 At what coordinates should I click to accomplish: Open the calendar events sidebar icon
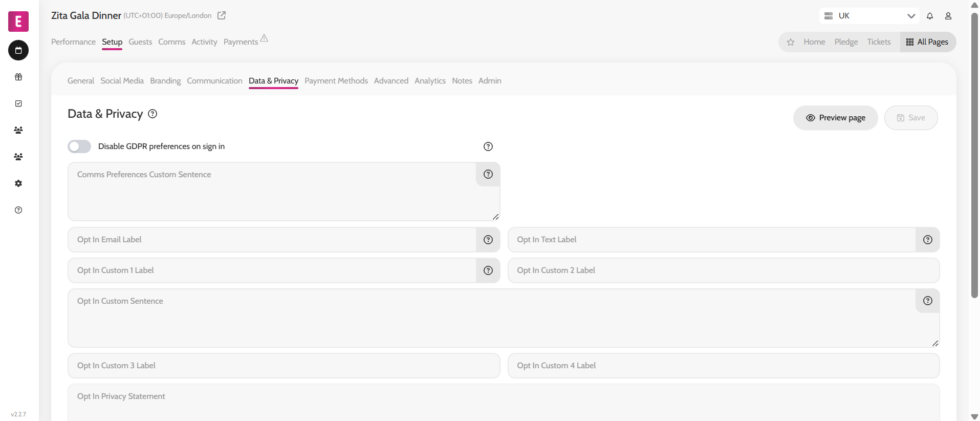point(18,50)
